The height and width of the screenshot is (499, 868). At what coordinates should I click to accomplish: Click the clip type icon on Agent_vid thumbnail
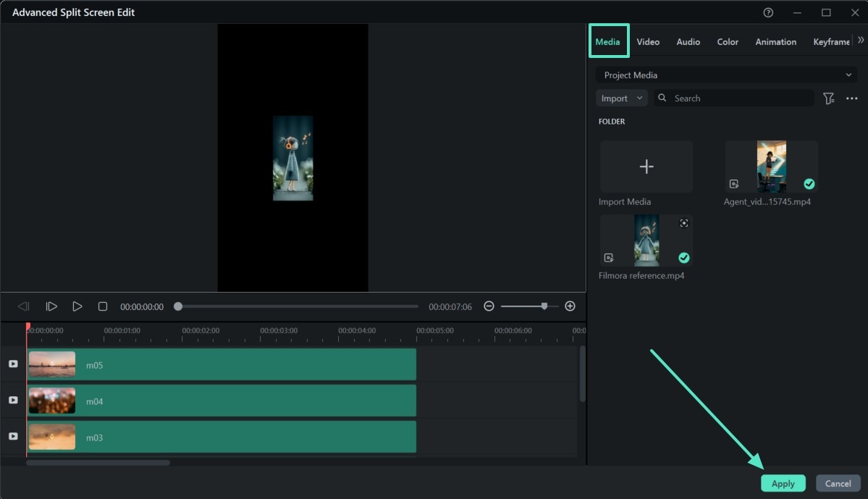733,184
